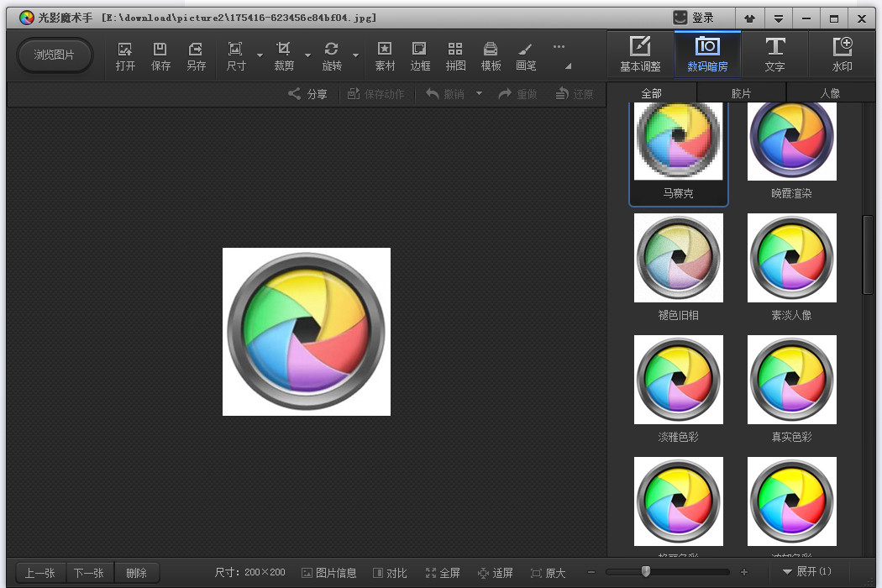Go to next image with 下一张
The image size is (882, 588).
pyautogui.click(x=89, y=573)
